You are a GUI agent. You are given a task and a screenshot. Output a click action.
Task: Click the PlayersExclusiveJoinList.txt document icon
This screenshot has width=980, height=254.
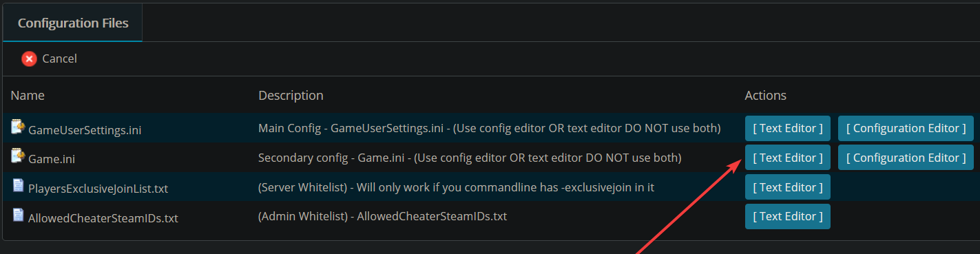pyautogui.click(x=18, y=186)
